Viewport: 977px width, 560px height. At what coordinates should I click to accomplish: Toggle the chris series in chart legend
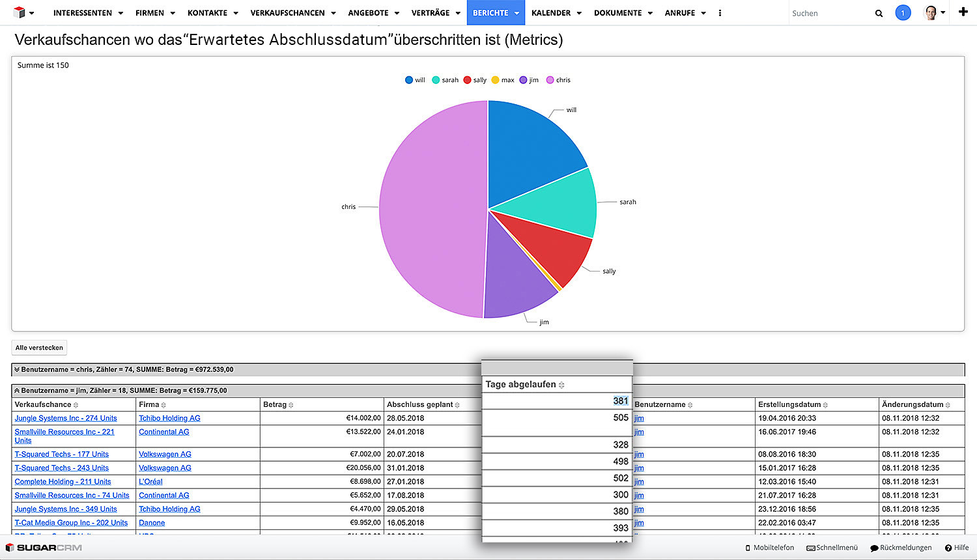tap(558, 80)
